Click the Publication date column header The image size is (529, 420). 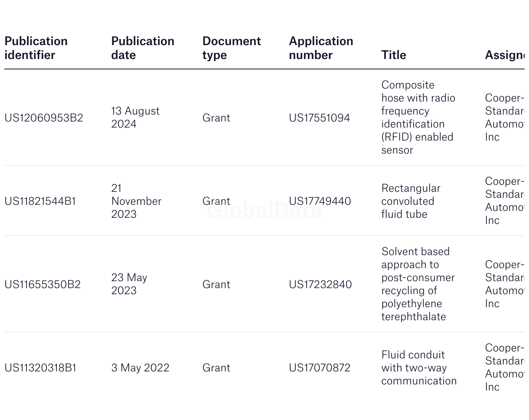143,48
